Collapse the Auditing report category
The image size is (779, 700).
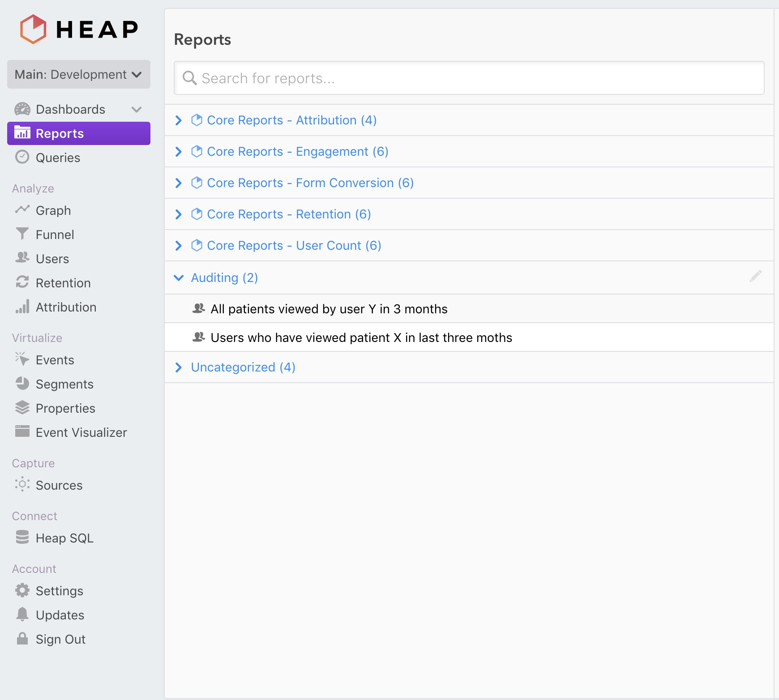point(179,278)
